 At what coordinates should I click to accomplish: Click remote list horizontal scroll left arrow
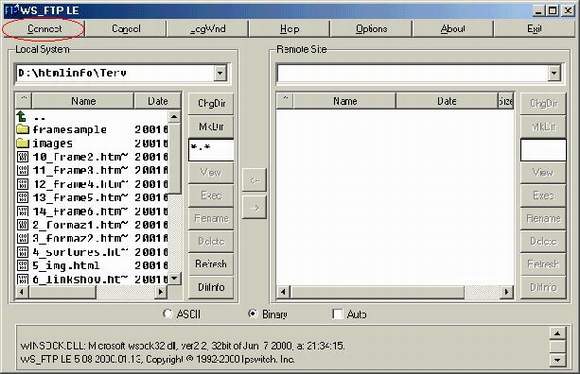[283, 292]
